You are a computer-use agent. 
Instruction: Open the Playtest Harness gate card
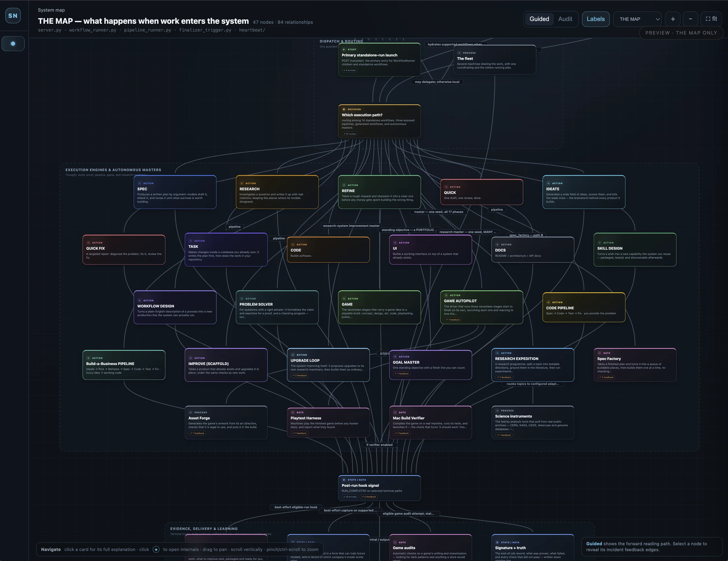(328, 423)
